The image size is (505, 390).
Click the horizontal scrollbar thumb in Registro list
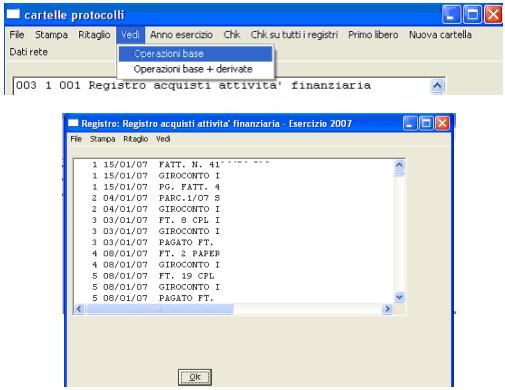tap(159, 309)
